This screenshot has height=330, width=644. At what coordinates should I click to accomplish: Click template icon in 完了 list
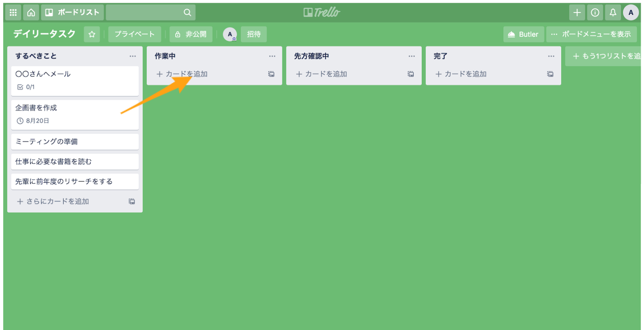(550, 74)
